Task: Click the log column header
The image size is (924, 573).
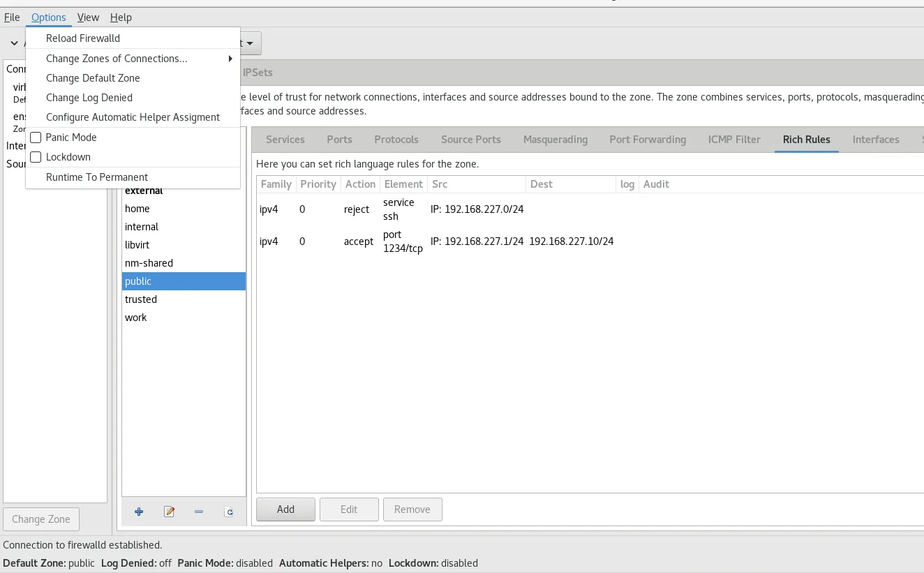Action: point(627,184)
